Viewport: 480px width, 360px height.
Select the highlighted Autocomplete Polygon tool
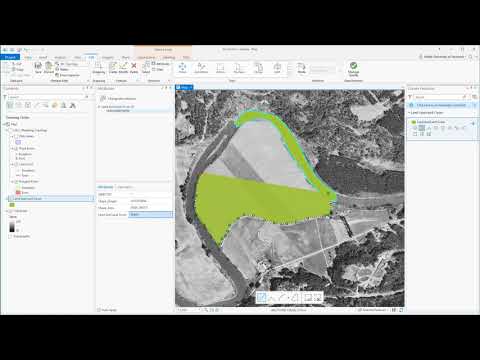tap(422, 128)
